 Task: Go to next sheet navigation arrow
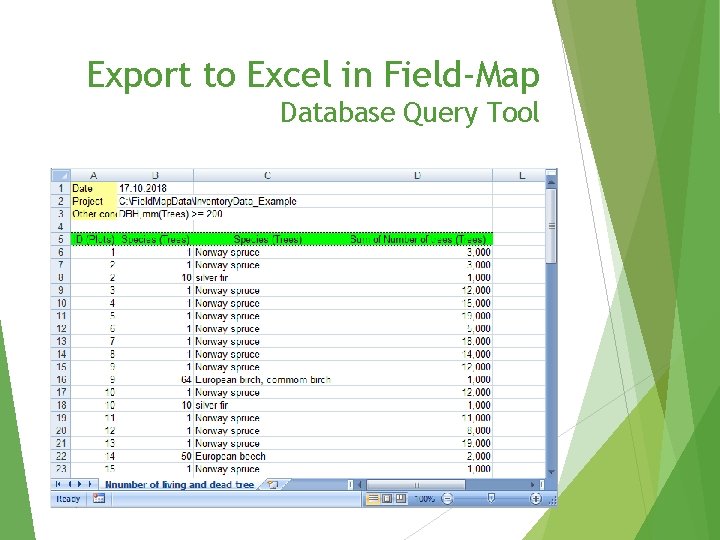79,484
